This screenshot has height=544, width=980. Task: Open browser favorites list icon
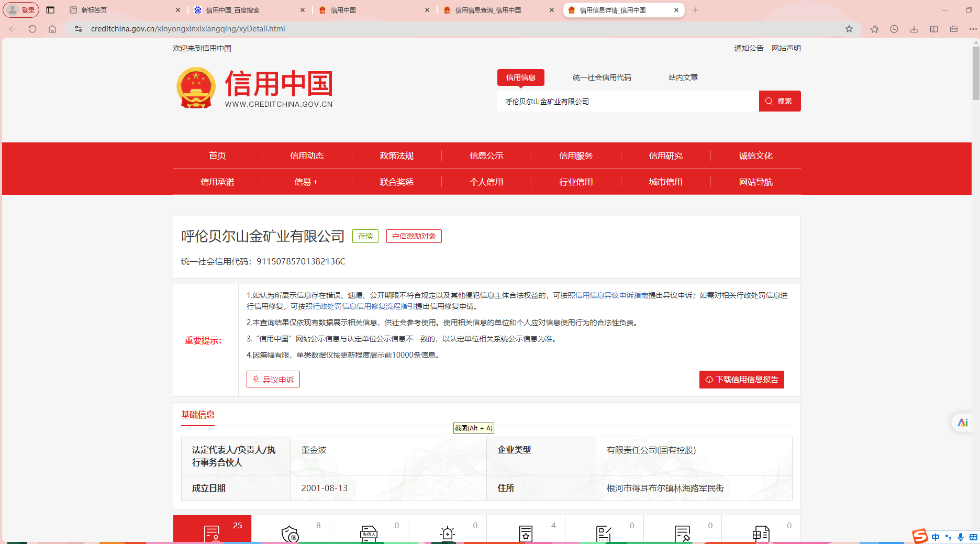[x=874, y=29]
